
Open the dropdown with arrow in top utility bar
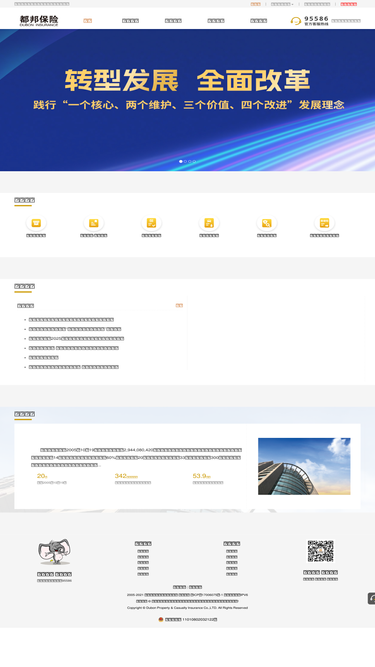tap(282, 4)
